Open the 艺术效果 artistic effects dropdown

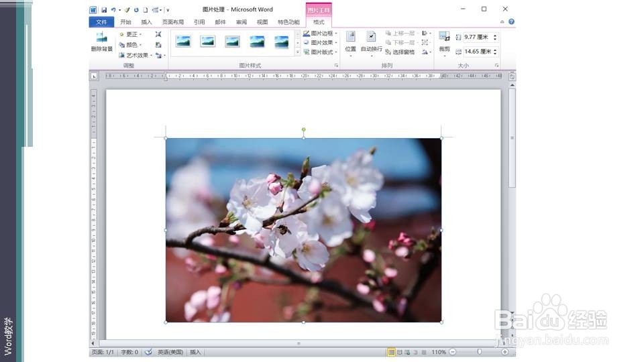tap(136, 55)
